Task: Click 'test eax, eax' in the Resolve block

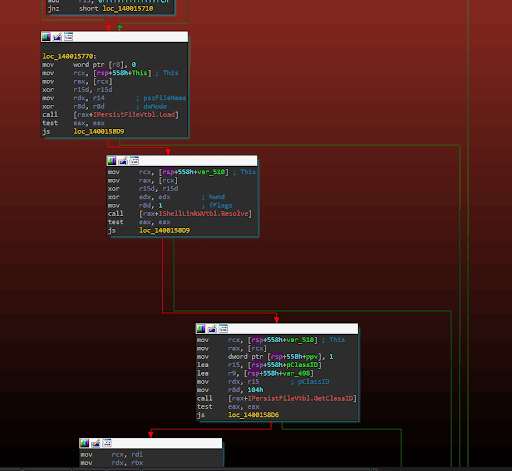Action: click(x=139, y=222)
